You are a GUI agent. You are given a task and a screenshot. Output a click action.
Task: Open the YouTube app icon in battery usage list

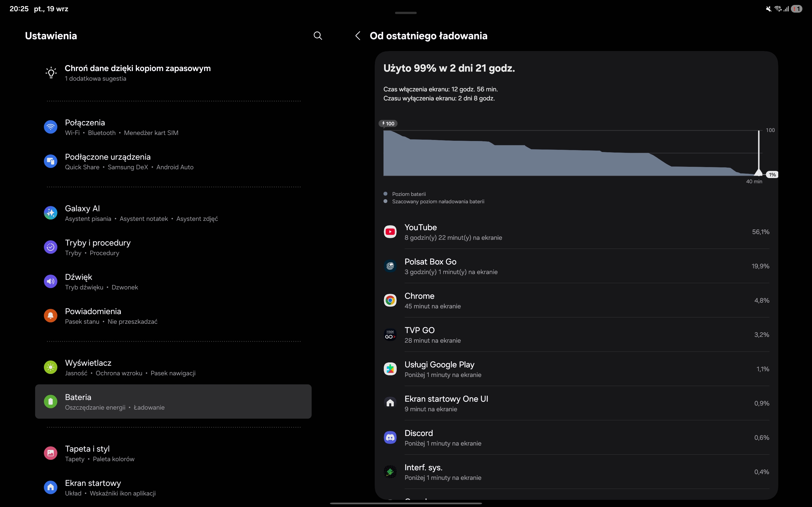pos(390,232)
